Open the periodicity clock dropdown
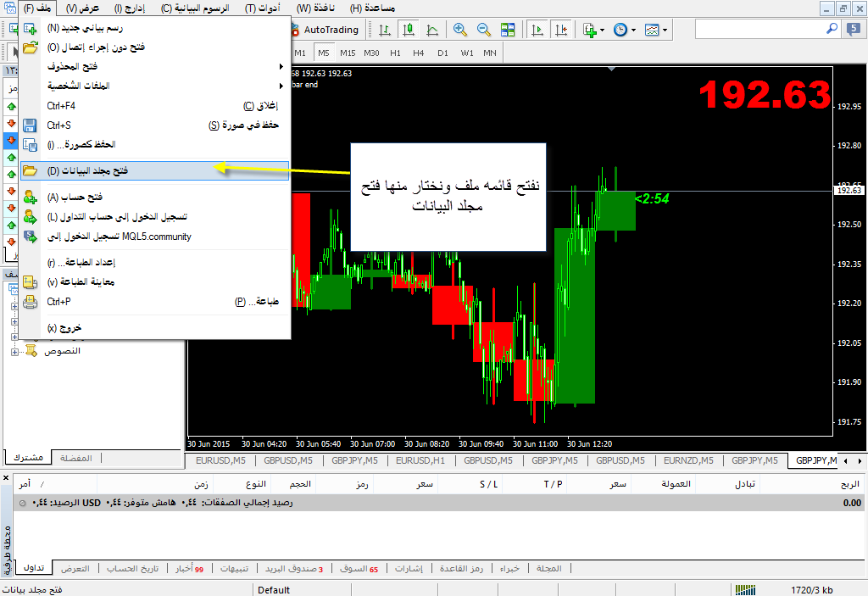 (632, 30)
